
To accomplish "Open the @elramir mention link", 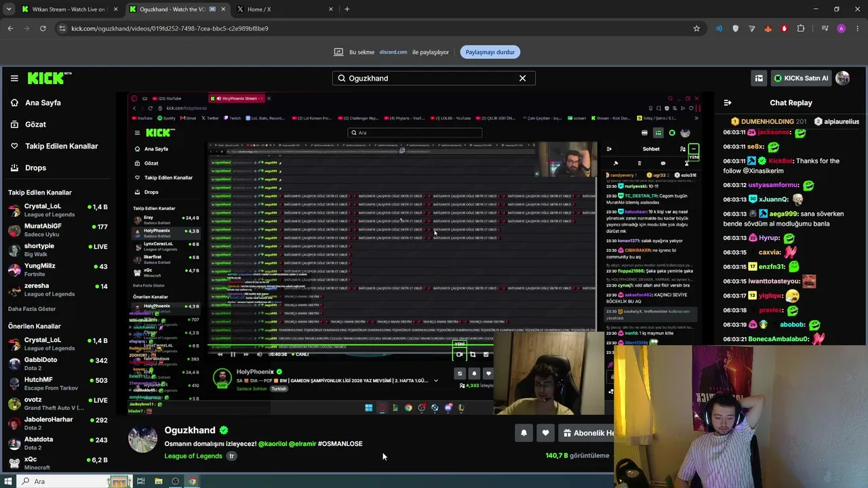I will click(x=302, y=444).
